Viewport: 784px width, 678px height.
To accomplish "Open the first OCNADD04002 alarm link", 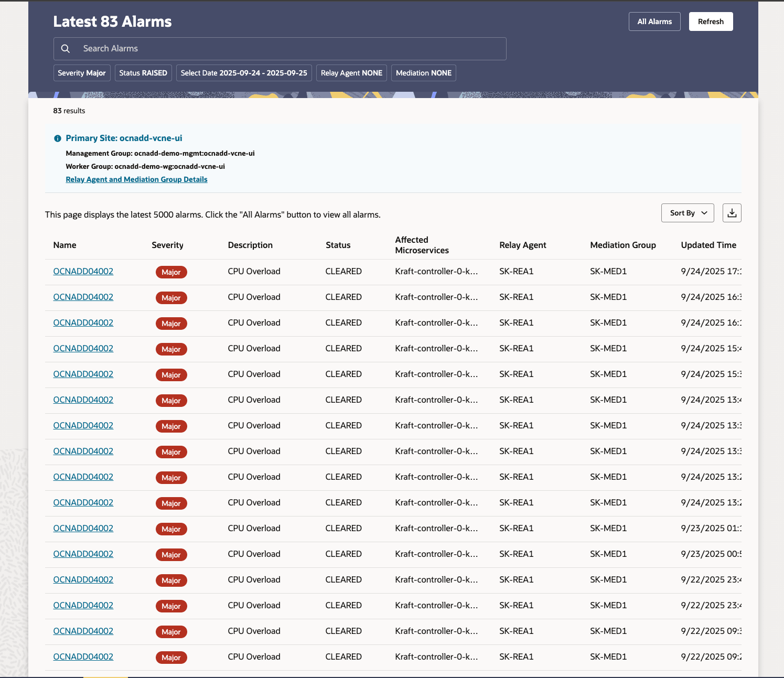I will tap(83, 271).
